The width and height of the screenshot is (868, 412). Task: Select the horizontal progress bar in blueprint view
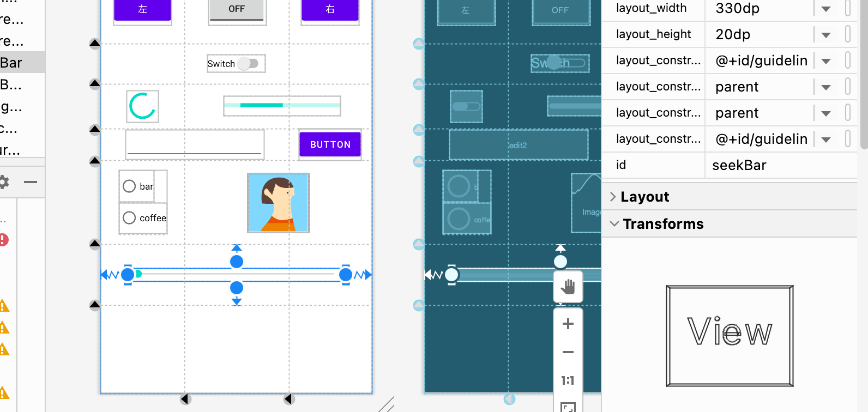tap(574, 106)
